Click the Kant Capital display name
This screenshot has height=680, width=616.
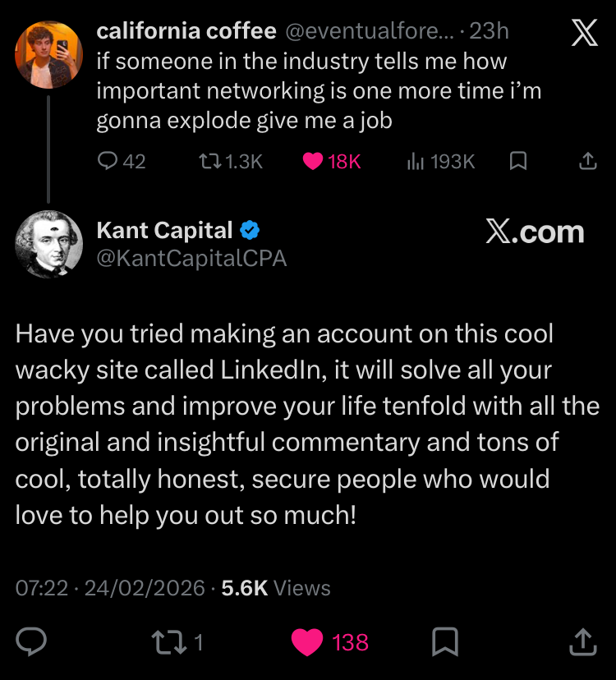click(x=165, y=231)
